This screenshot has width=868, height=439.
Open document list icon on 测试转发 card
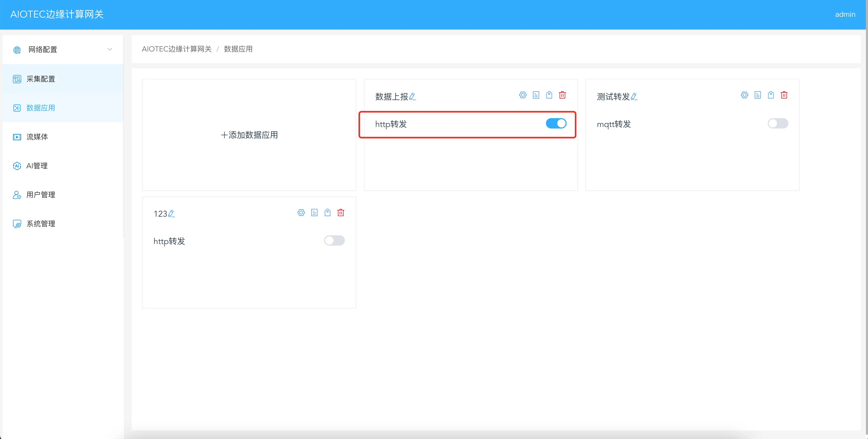757,95
